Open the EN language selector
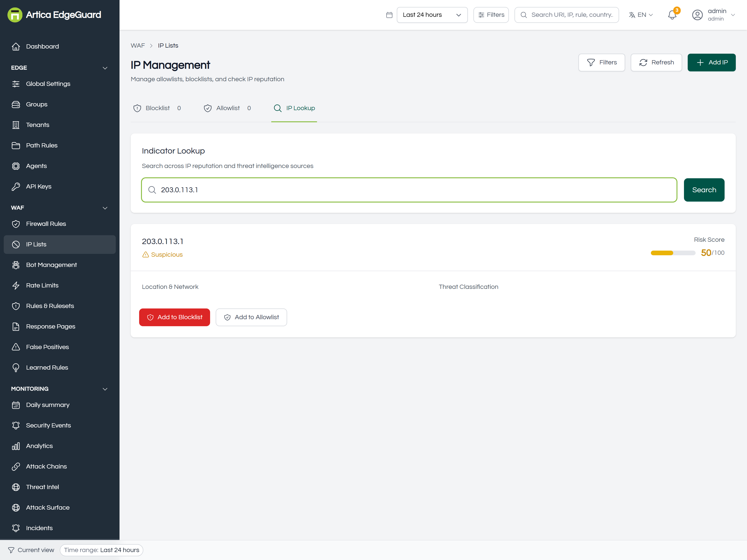This screenshot has width=747, height=560. tap(641, 15)
